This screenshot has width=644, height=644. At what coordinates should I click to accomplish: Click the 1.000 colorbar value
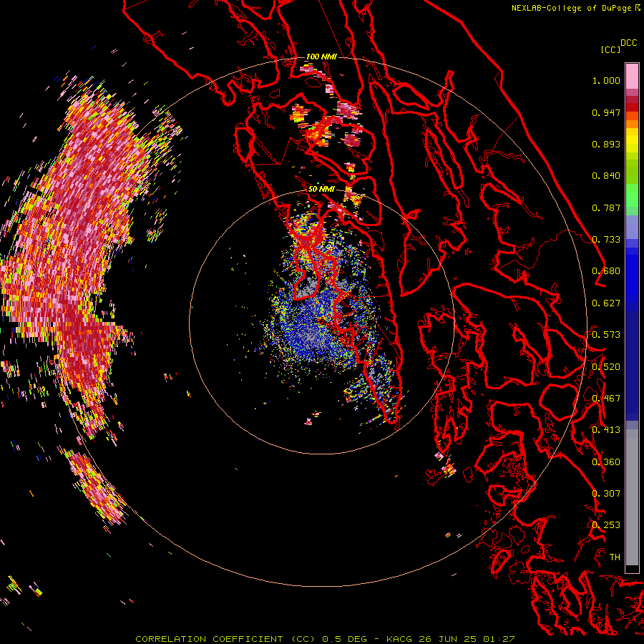tap(606, 80)
